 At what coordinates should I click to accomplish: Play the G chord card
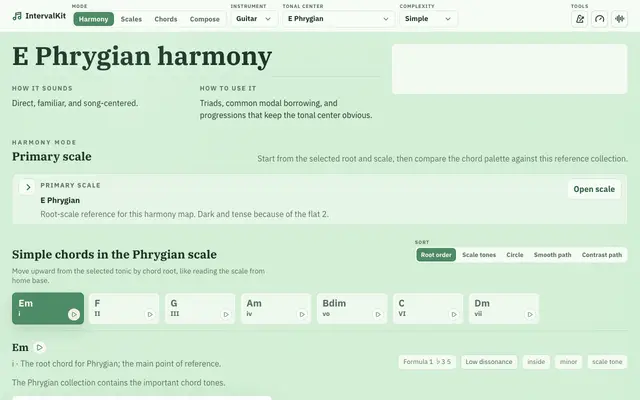[226, 314]
